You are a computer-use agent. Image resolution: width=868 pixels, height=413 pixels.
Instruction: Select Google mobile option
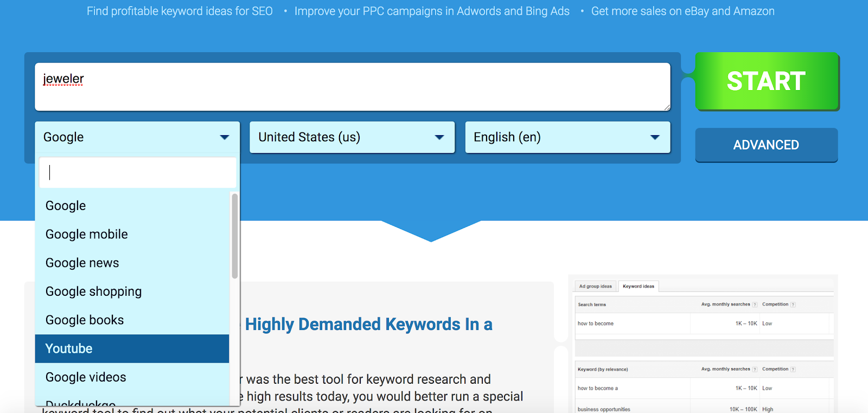click(132, 234)
